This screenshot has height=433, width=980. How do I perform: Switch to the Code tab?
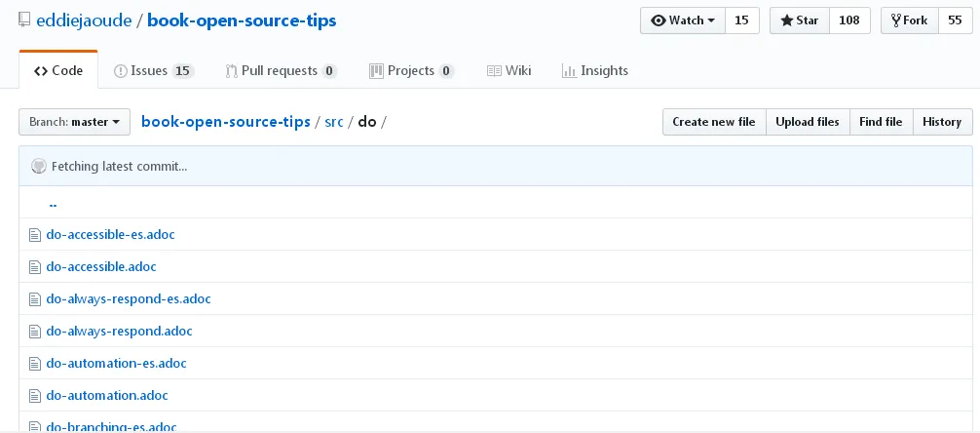58,71
